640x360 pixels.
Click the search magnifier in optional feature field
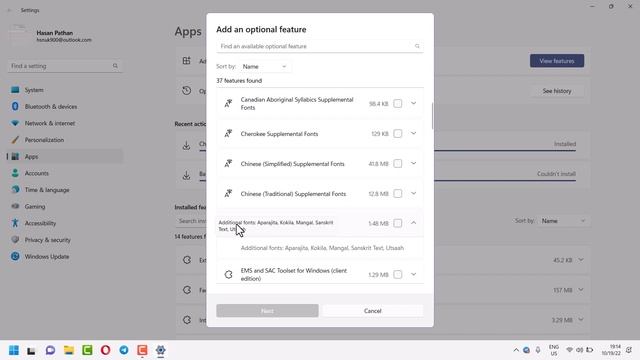click(x=417, y=46)
